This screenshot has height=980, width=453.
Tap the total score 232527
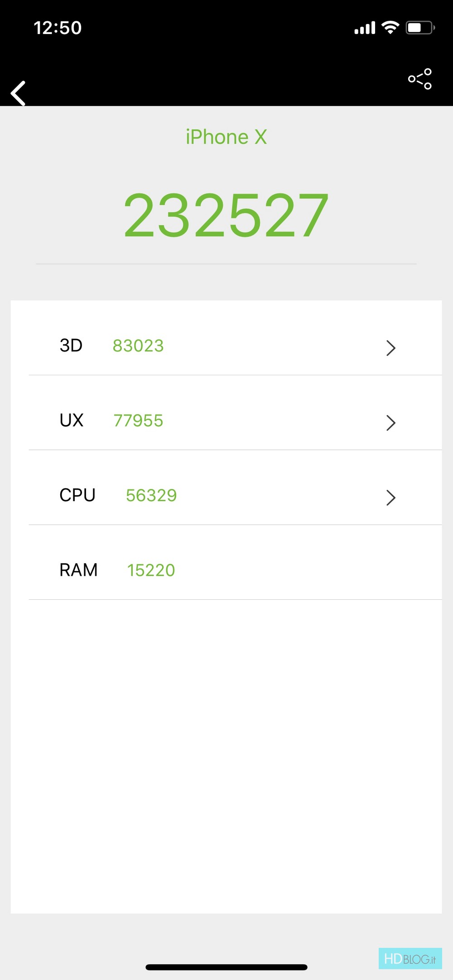(x=226, y=215)
